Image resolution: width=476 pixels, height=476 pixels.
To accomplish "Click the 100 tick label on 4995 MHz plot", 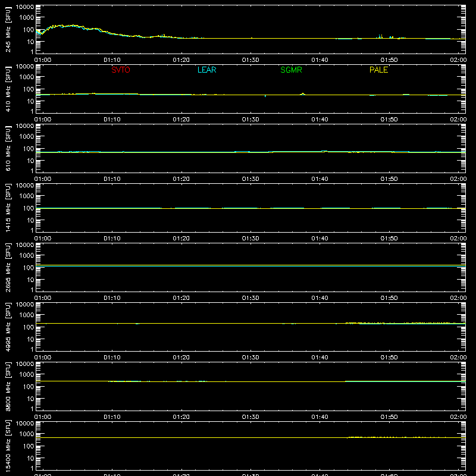I will coord(29,327).
